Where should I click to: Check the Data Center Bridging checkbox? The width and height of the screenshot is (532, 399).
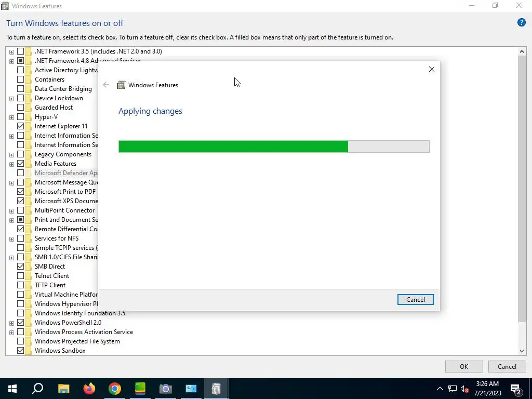20,89
